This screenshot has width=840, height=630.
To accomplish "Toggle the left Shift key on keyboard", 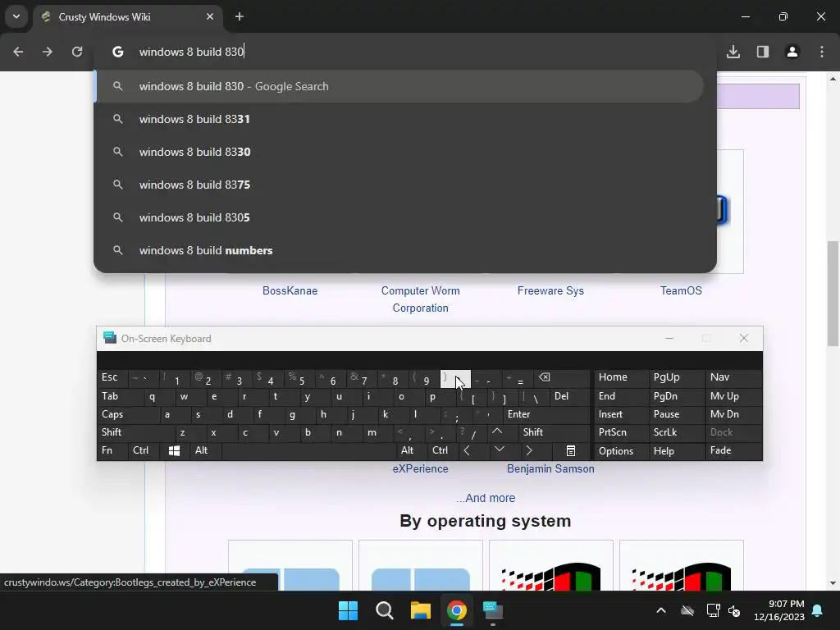I will (x=136, y=432).
